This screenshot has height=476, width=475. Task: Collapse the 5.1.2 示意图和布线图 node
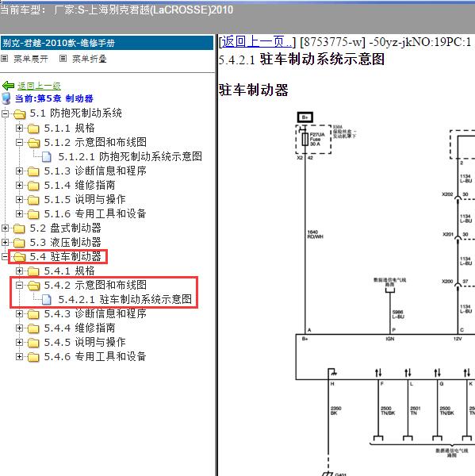pyautogui.click(x=19, y=142)
